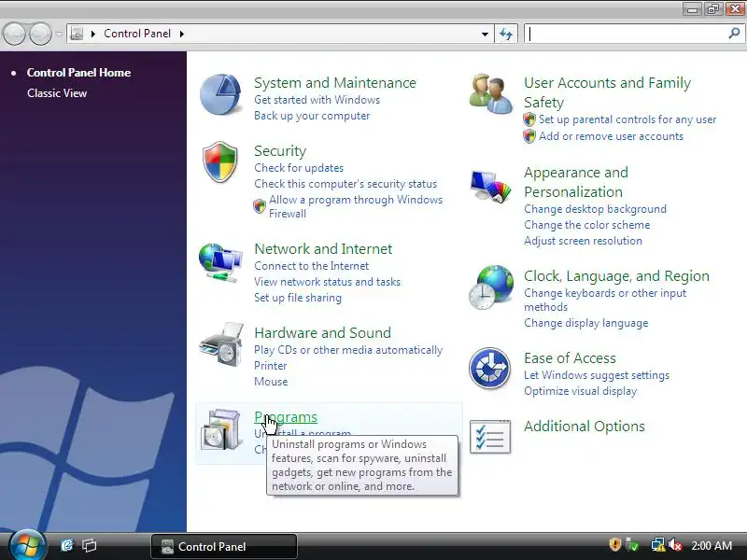Click the search magnifier icon
Screen dimensions: 747x560
pos(734,34)
